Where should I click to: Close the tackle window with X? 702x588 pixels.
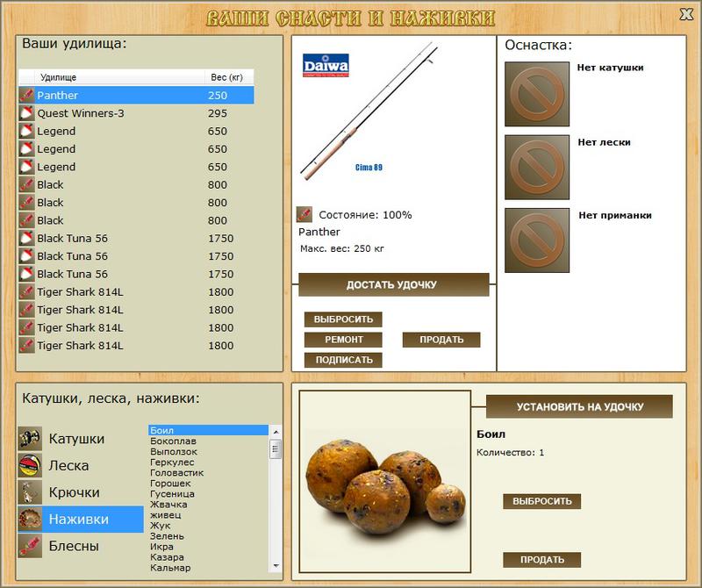686,14
